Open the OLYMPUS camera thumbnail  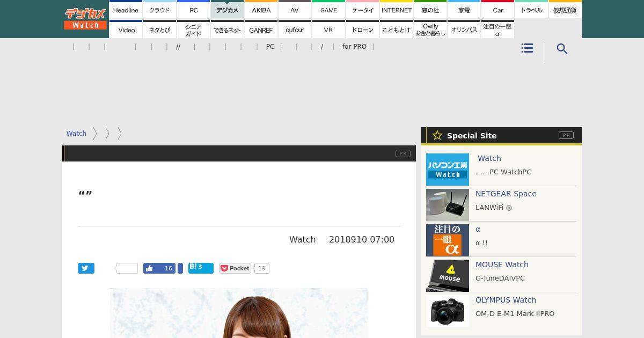tap(448, 311)
